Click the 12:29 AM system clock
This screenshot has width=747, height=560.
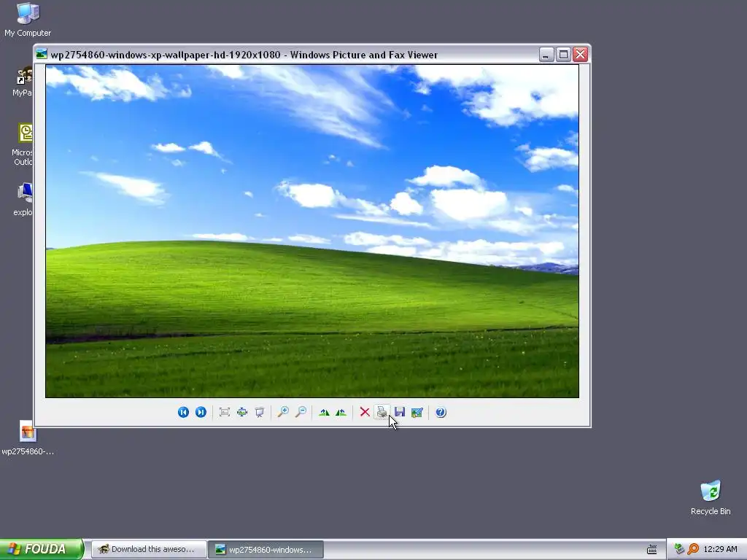[720, 549]
